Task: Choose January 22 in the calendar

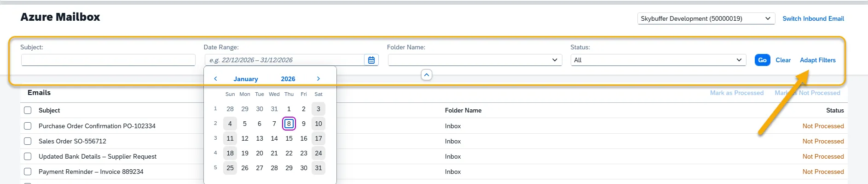Action: [289, 153]
